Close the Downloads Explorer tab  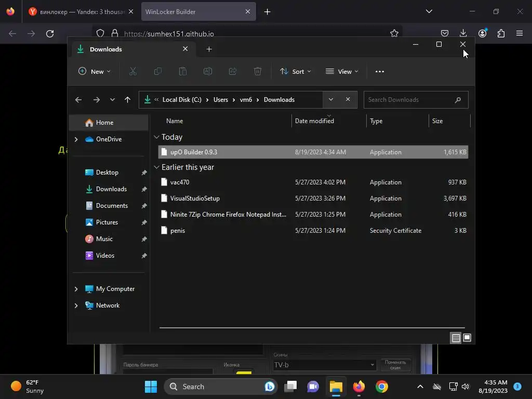tap(185, 49)
